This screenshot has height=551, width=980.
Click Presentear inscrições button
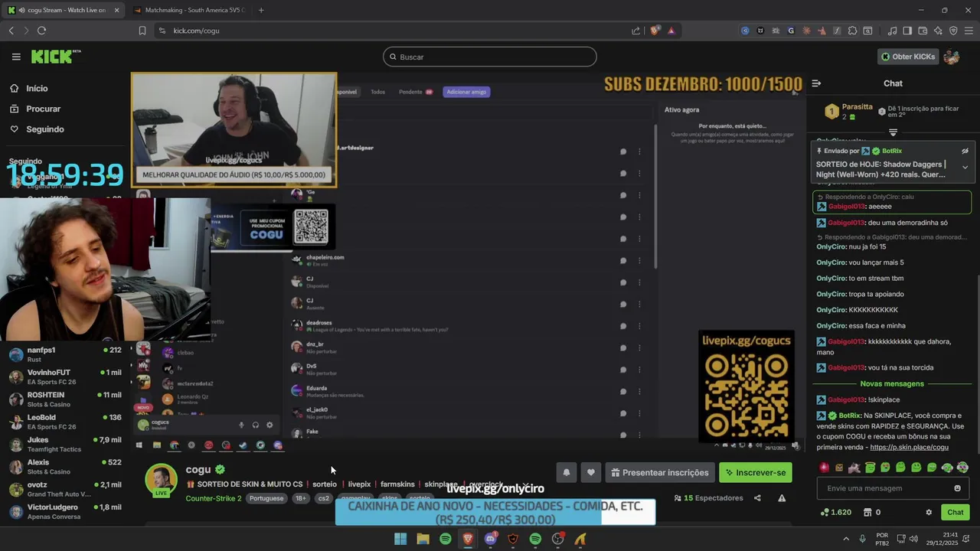coord(659,473)
